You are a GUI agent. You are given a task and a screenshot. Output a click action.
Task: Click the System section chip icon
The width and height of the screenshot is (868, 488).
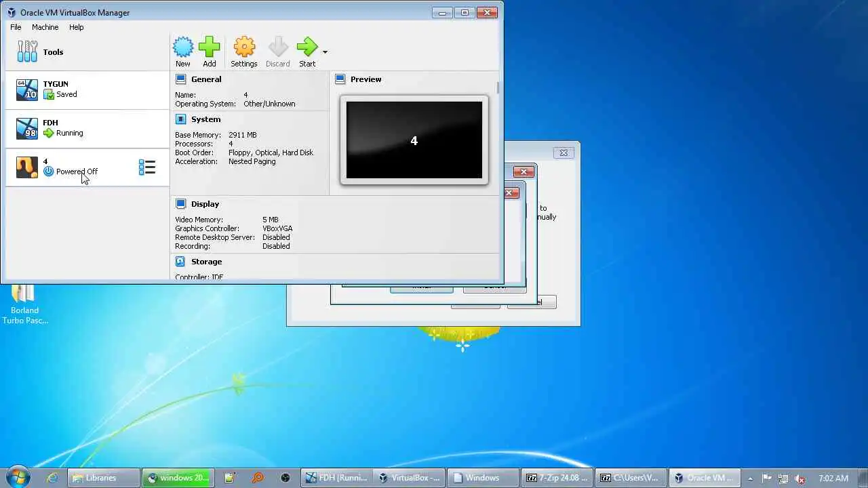click(180, 119)
